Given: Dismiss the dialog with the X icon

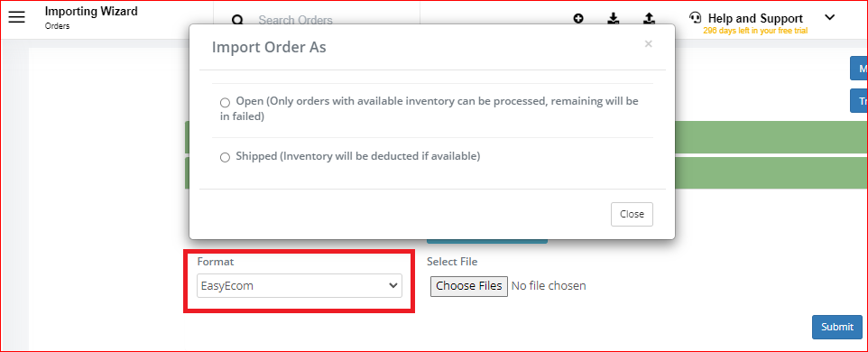Looking at the screenshot, I should coord(648,43).
